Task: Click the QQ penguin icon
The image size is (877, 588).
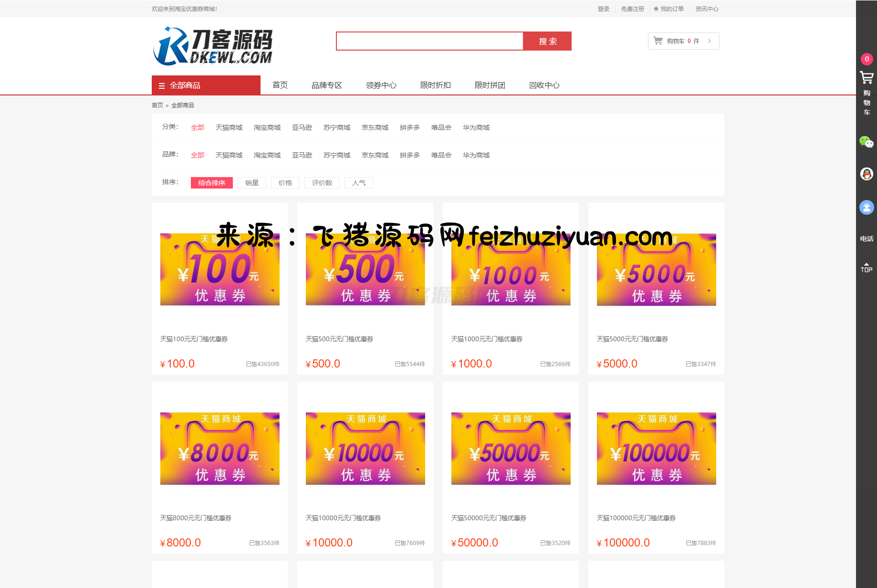Action: tap(867, 174)
